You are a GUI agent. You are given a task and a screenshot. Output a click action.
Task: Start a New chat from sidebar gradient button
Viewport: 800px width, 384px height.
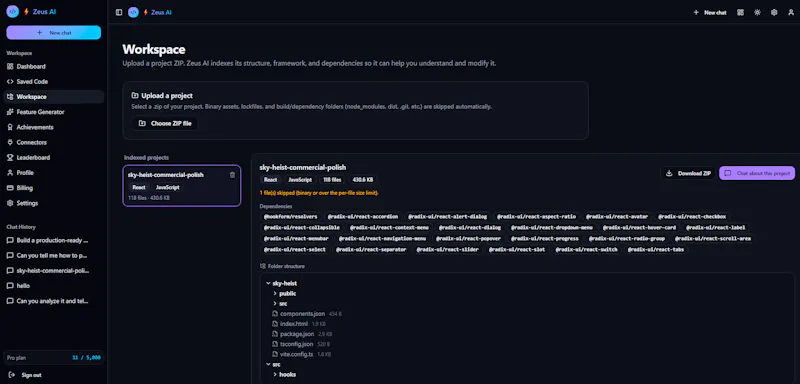pyautogui.click(x=54, y=33)
